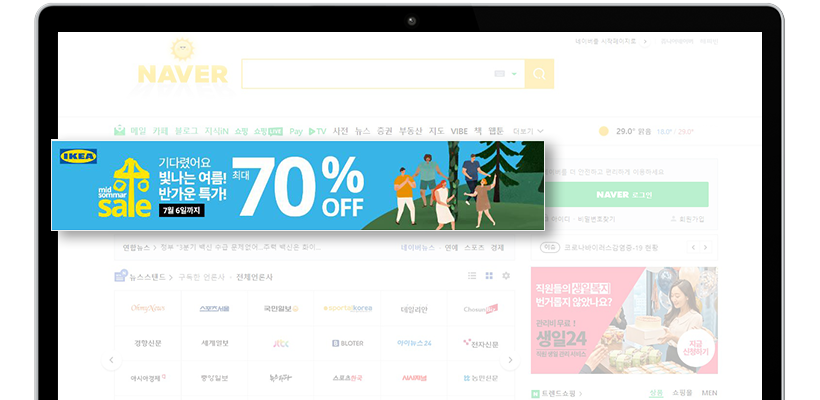The height and width of the screenshot is (400, 820).
Task: Open the 책 menu item
Action: (x=478, y=131)
